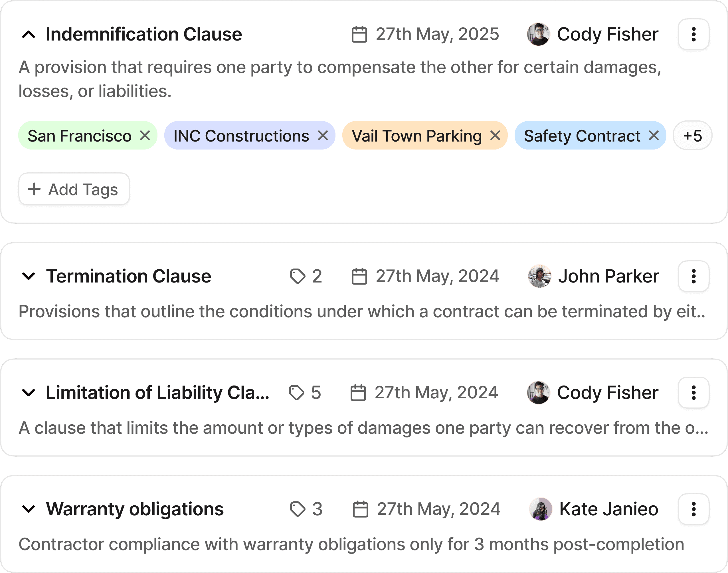Open the Termination Clause three-dot options menu
Viewport: 728px width, 573px height.
pyautogui.click(x=693, y=277)
